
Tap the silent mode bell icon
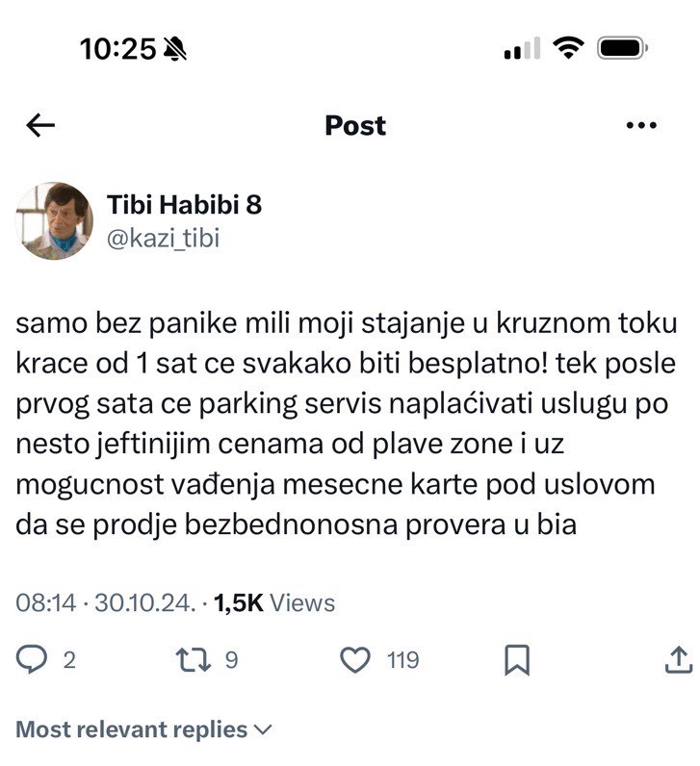pyautogui.click(x=175, y=49)
